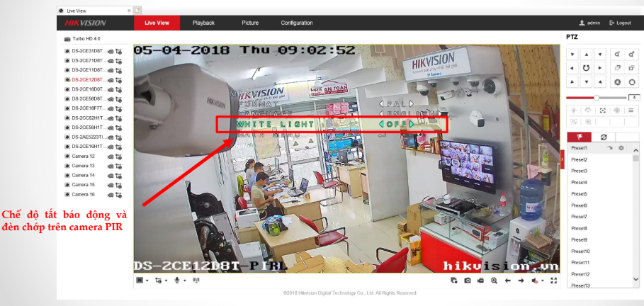Image resolution: width=644 pixels, height=306 pixels.
Task: Start recording for Camera 12
Action: coord(111,157)
